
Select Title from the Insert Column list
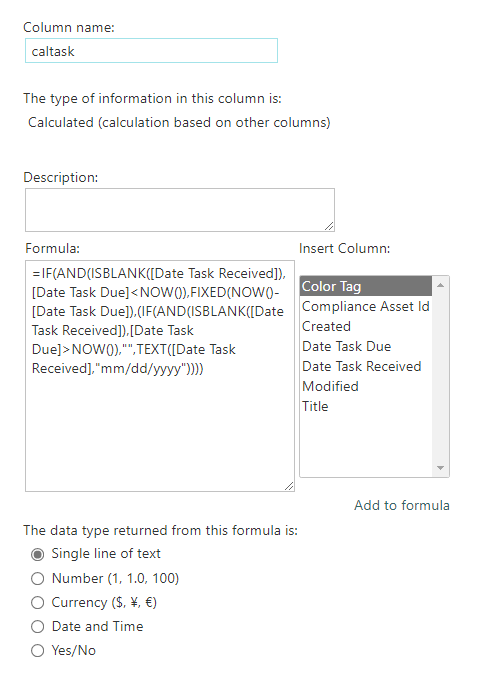(366, 406)
